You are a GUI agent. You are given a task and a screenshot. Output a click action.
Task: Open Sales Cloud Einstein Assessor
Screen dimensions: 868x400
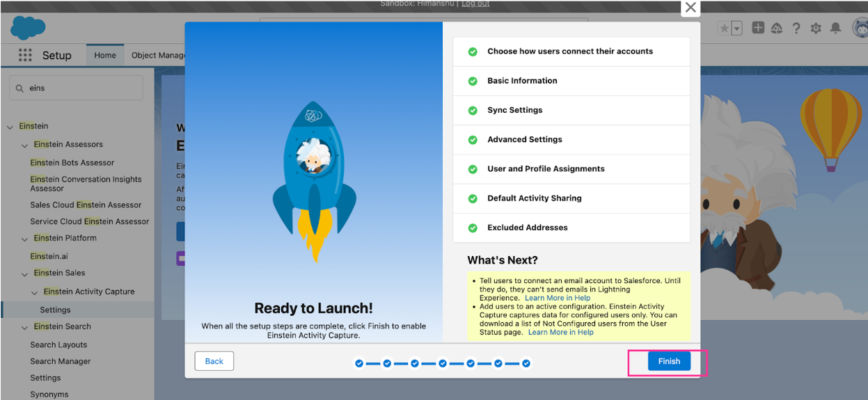pos(86,205)
